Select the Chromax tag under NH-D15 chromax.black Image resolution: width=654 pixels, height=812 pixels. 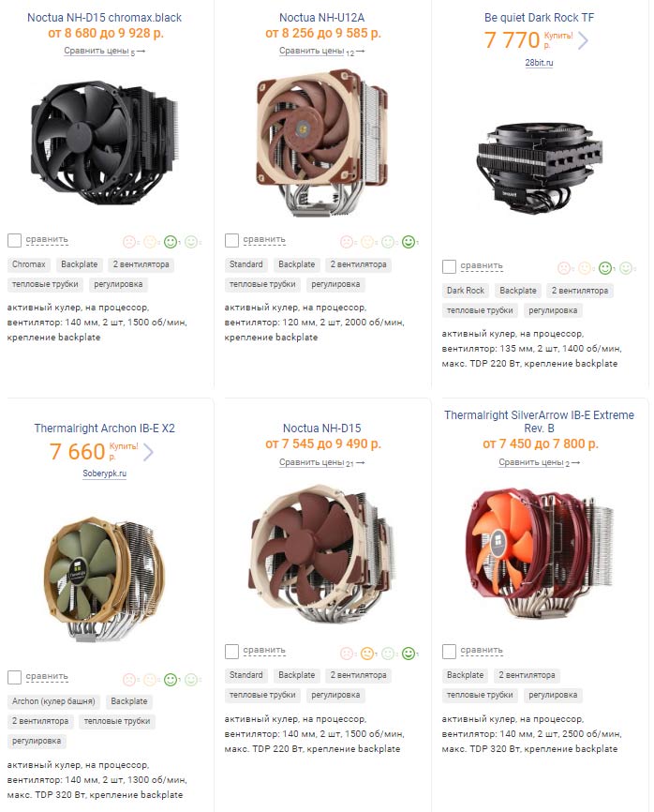[29, 264]
